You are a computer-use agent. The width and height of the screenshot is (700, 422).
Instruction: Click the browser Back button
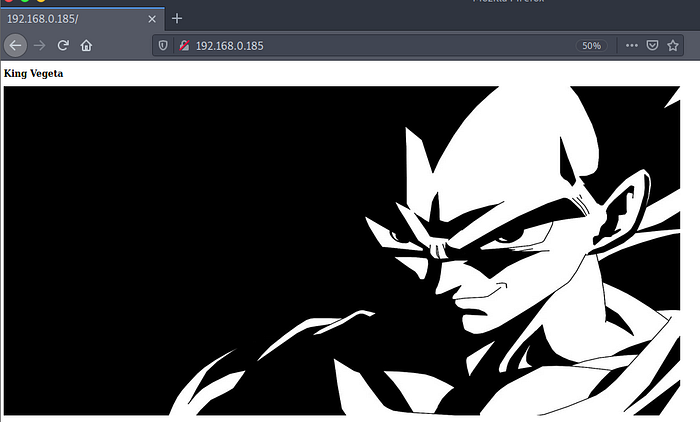click(15, 45)
